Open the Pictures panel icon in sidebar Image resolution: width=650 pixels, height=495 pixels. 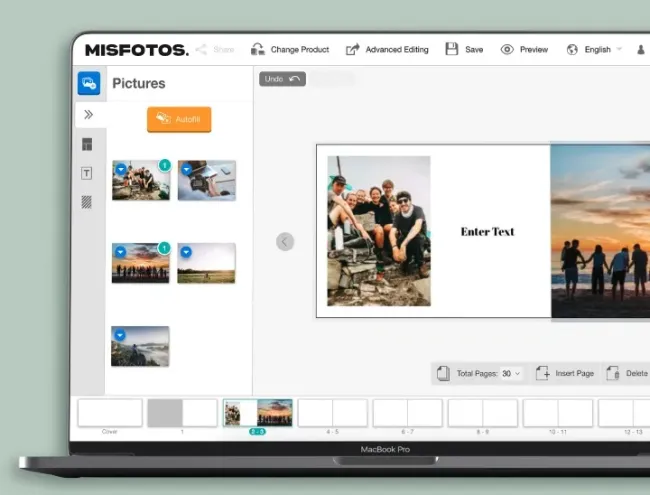pyautogui.click(x=89, y=83)
